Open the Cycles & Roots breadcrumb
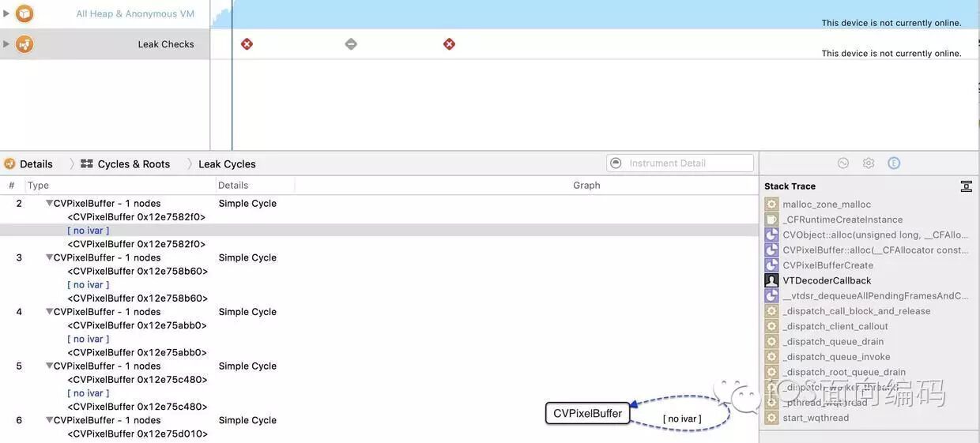Viewport: 980px width, 443px height. tap(134, 164)
